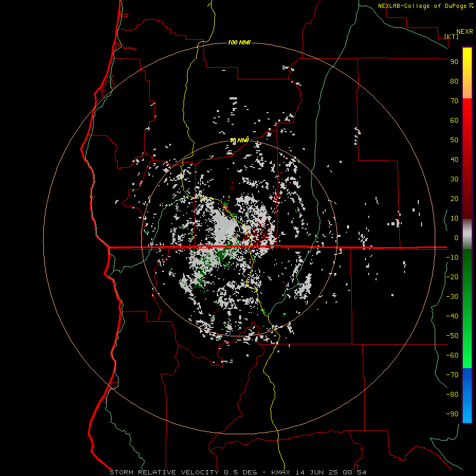Click the 50 NMI range ring label
The image size is (476, 476).
pos(239,140)
